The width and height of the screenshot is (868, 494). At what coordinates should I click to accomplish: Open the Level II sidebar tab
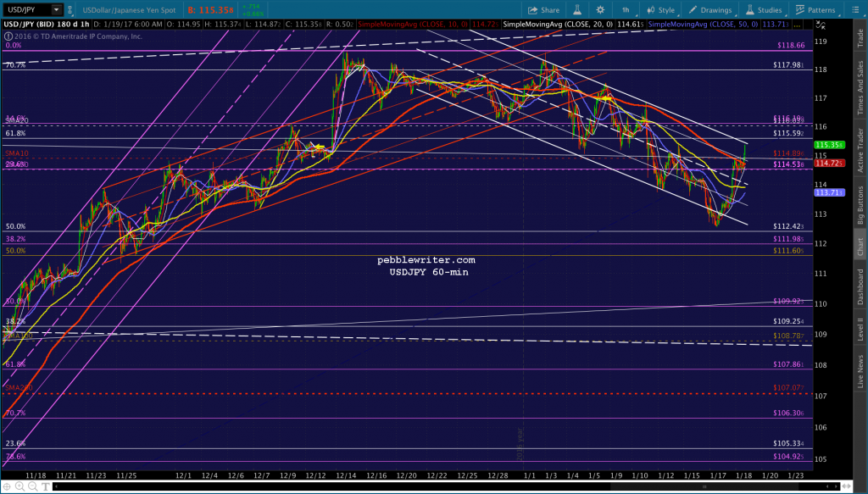pyautogui.click(x=860, y=329)
